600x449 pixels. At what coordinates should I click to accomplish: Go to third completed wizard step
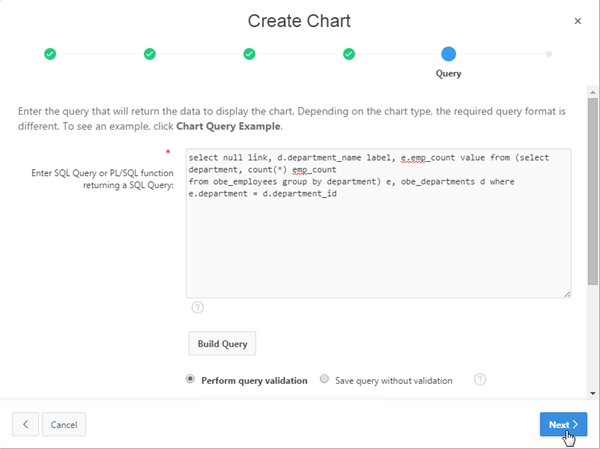click(249, 54)
